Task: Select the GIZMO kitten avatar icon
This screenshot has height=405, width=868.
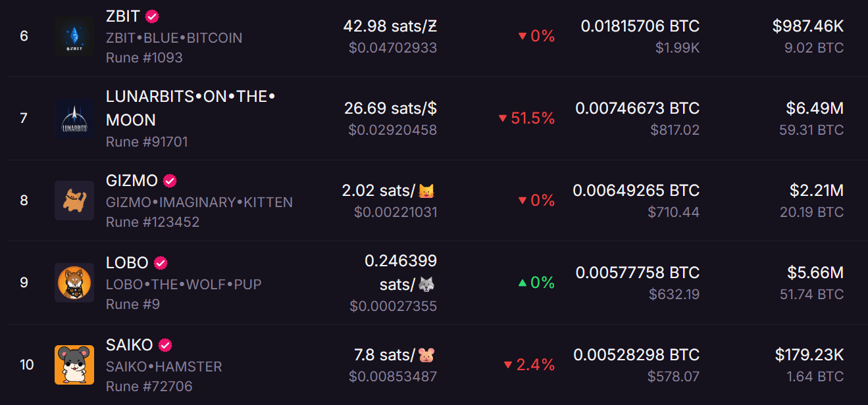Action: tap(74, 201)
